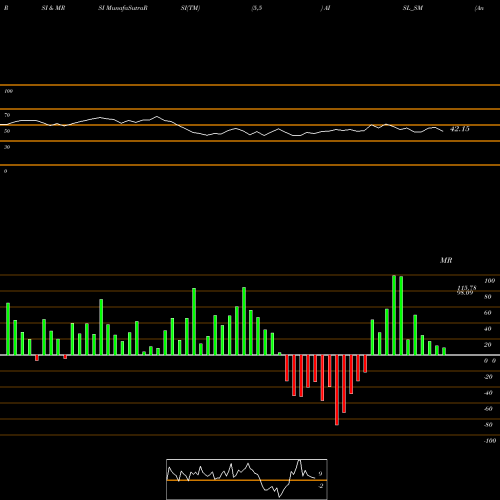500x500 pixels.
Task: Click the 'SI & MR' header text
Action: tap(53, 8)
